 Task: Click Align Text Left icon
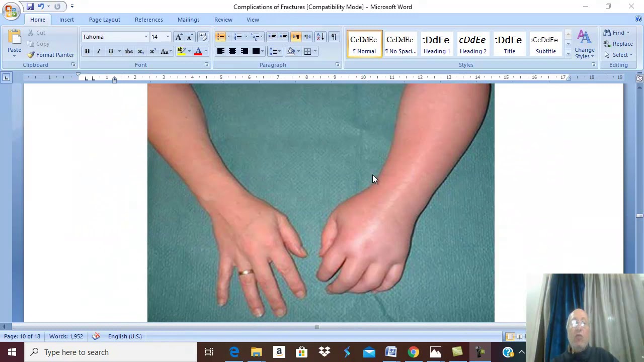[220, 51]
